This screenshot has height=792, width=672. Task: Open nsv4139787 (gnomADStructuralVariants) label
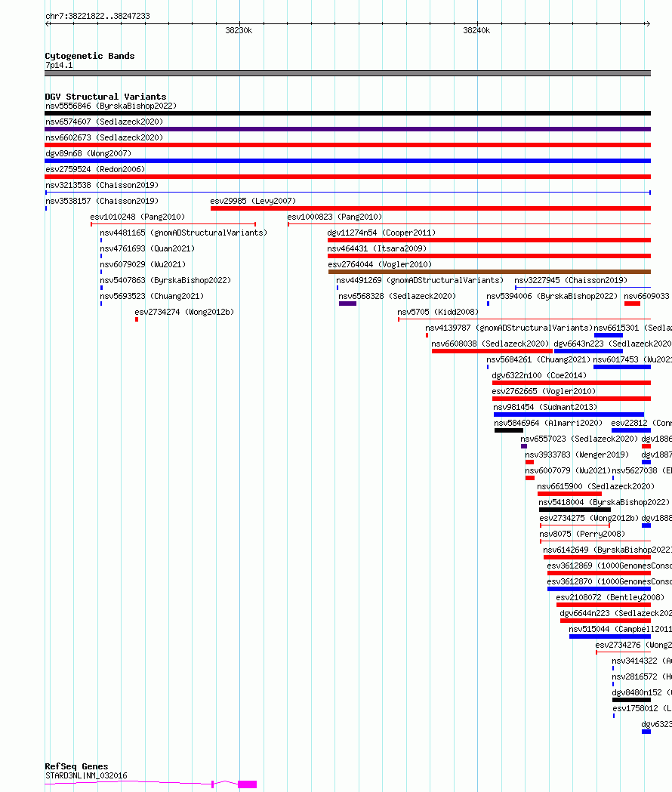(x=509, y=328)
